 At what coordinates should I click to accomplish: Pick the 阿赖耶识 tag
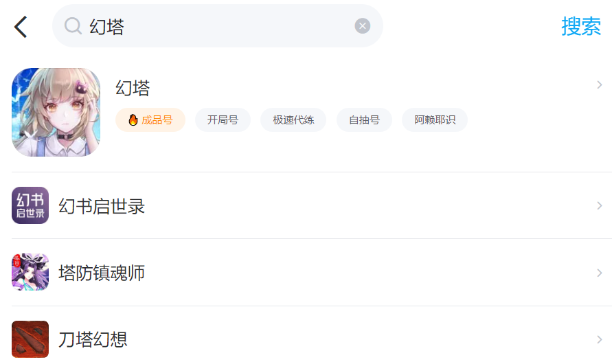pyautogui.click(x=435, y=120)
